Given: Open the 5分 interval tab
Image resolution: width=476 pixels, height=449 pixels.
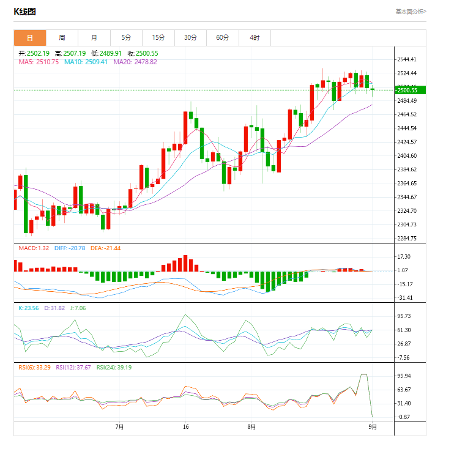Looking at the screenshot, I should (126, 38).
